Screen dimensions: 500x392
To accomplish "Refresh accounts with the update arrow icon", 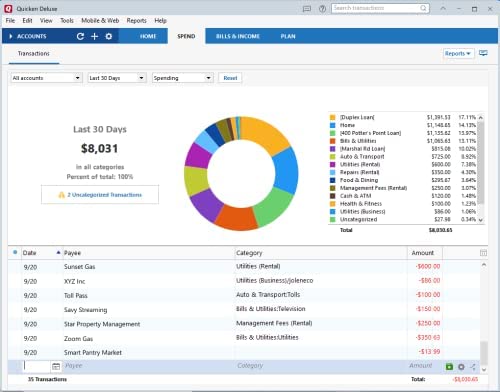I will (x=80, y=36).
